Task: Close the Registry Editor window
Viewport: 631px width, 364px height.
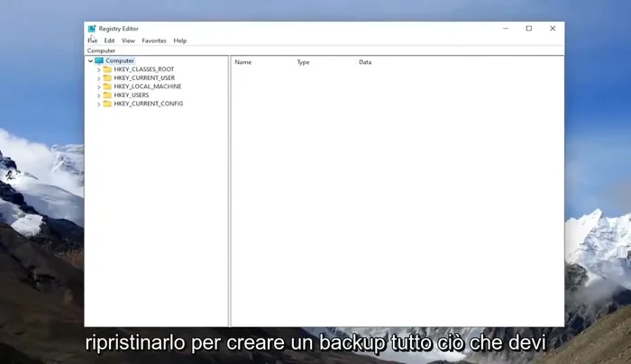Action: (x=553, y=29)
